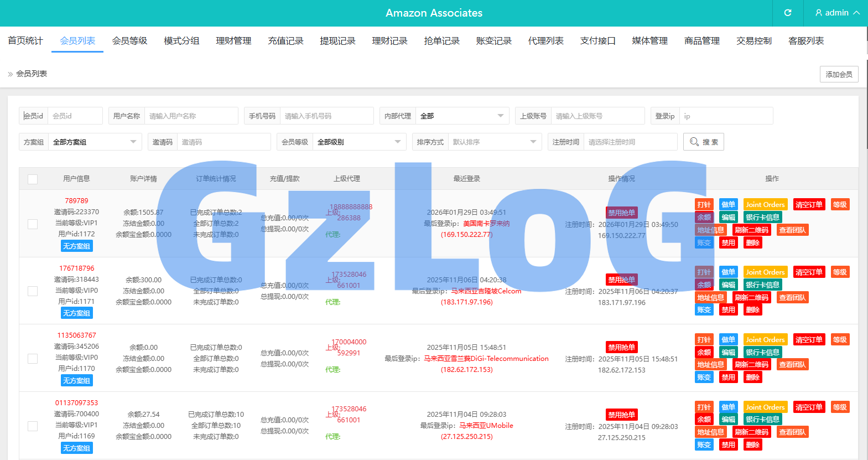The image size is (868, 460).
Task: Click Joint Orders for user 176718796
Action: tap(765, 272)
